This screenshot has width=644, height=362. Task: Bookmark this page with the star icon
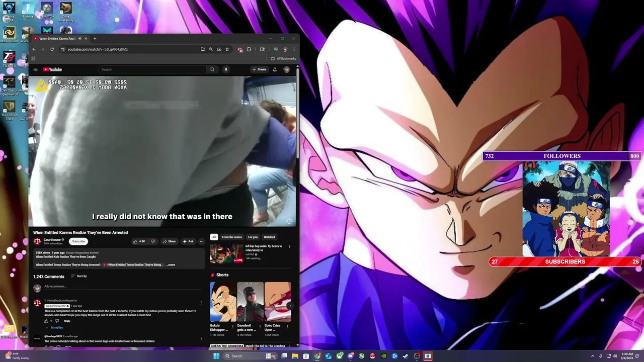pos(227,49)
